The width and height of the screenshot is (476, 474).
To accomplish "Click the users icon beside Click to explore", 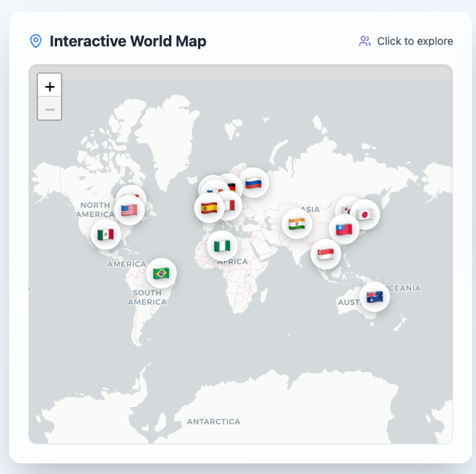I will click(x=365, y=41).
